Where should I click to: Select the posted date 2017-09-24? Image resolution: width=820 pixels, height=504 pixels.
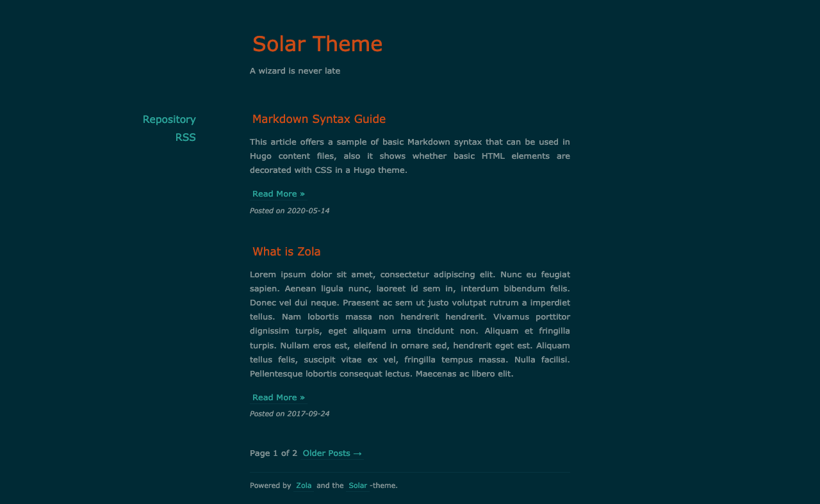pyautogui.click(x=290, y=414)
